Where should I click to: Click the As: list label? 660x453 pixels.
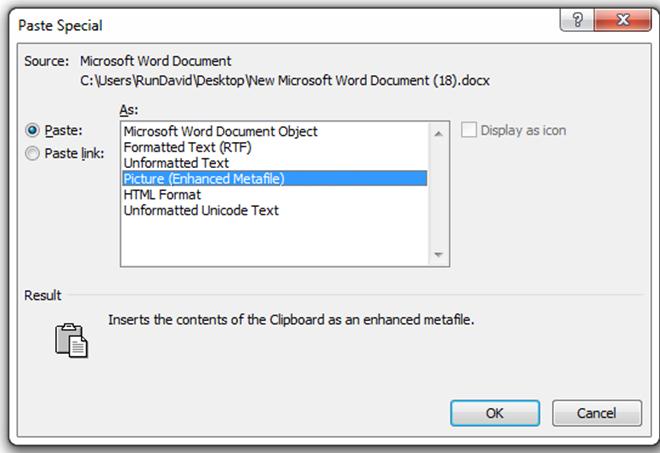(x=128, y=110)
